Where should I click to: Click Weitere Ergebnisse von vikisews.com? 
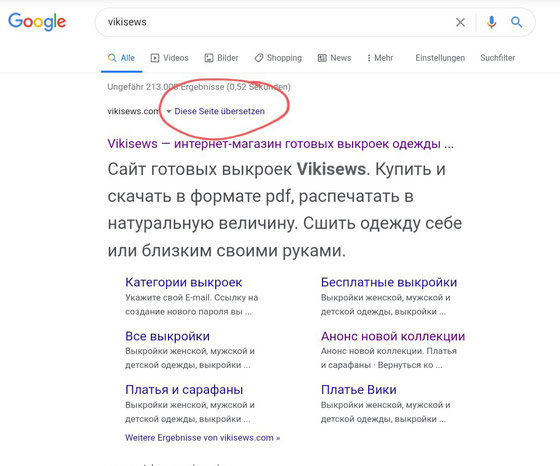coord(202,438)
